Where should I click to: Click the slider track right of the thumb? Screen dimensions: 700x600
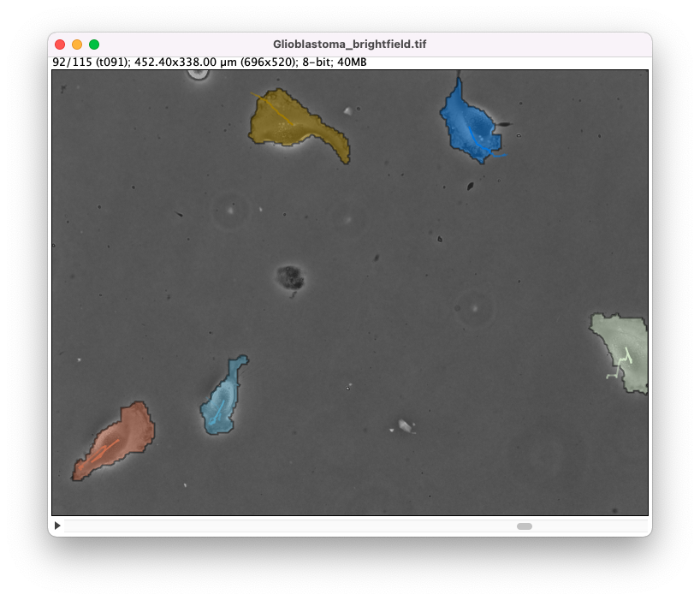pos(590,526)
